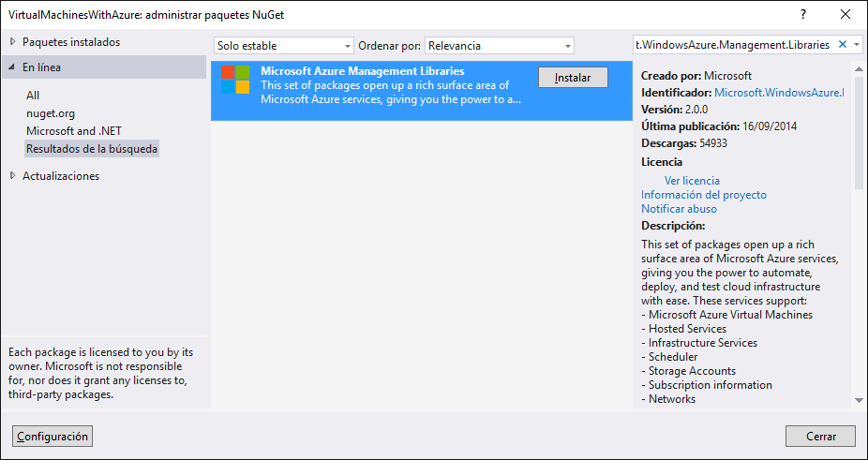Open the "Solo estable" filter dropdown
Image resolution: width=868 pixels, height=460 pixels.
pyautogui.click(x=283, y=45)
